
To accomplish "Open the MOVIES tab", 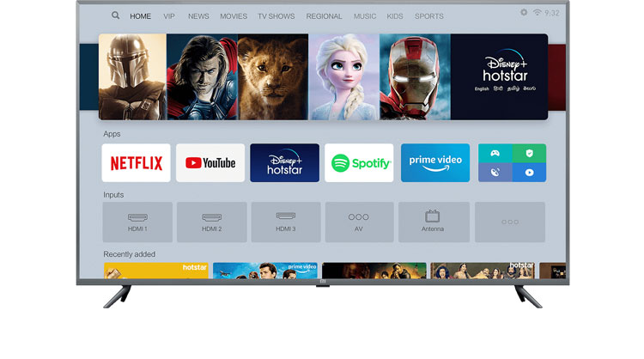I will click(234, 16).
